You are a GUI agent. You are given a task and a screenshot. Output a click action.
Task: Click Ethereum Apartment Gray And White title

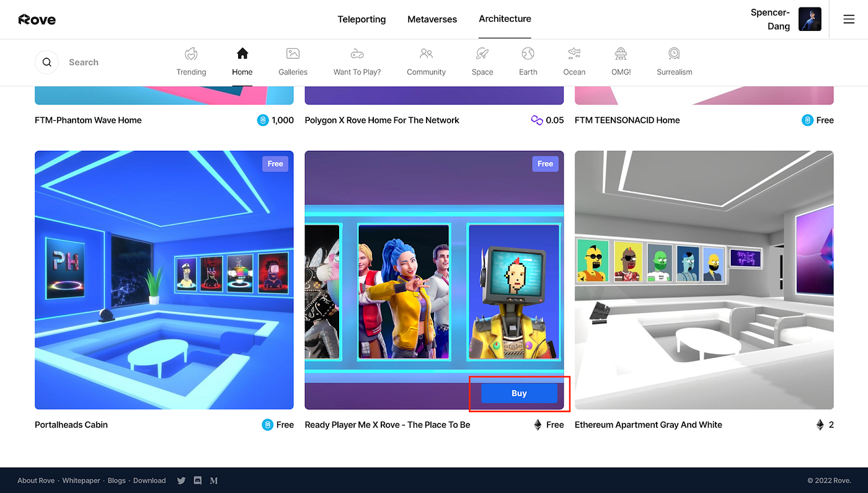pyautogui.click(x=649, y=425)
